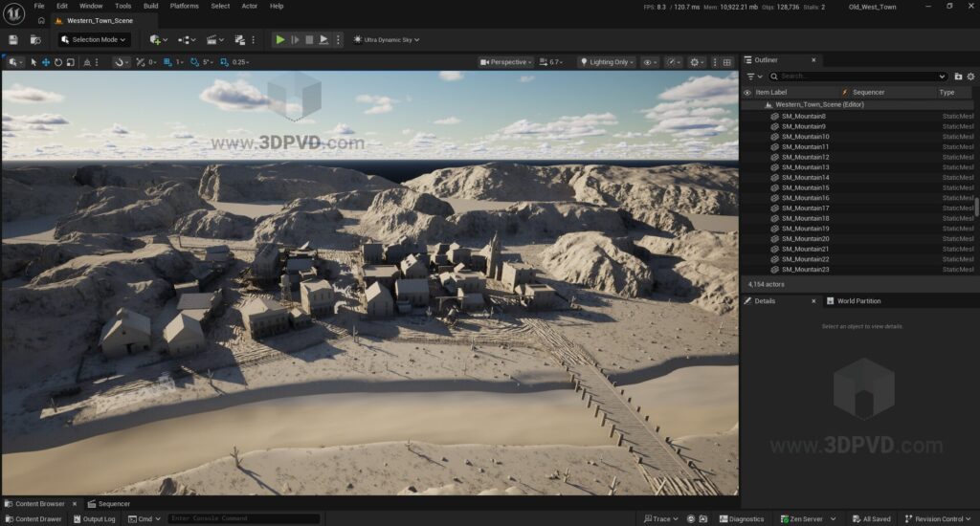Save the current level with the disk icon

coord(13,39)
